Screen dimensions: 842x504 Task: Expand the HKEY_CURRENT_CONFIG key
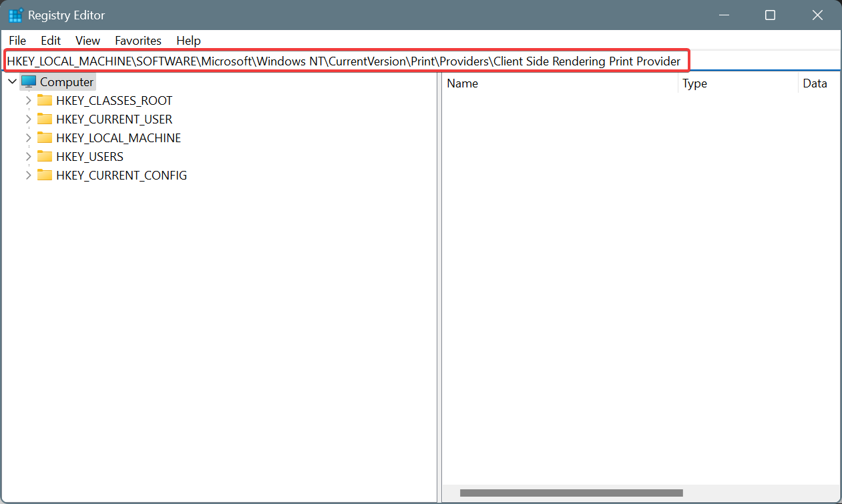28,176
